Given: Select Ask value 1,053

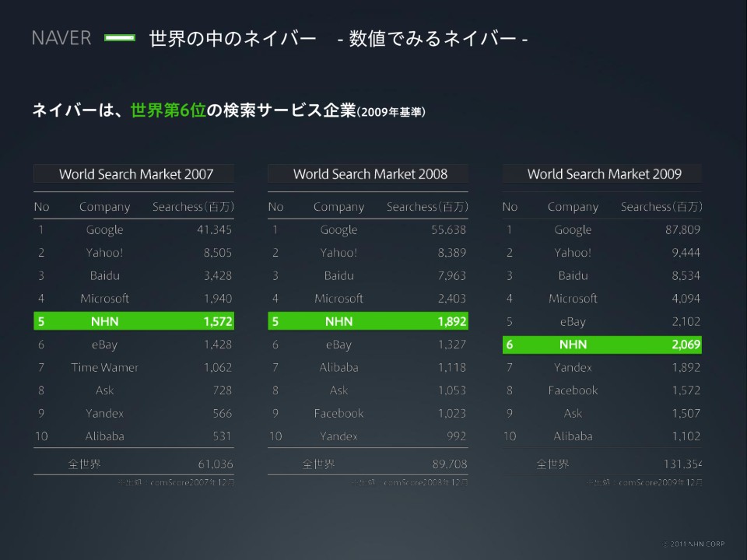Looking at the screenshot, I should pos(452,390).
